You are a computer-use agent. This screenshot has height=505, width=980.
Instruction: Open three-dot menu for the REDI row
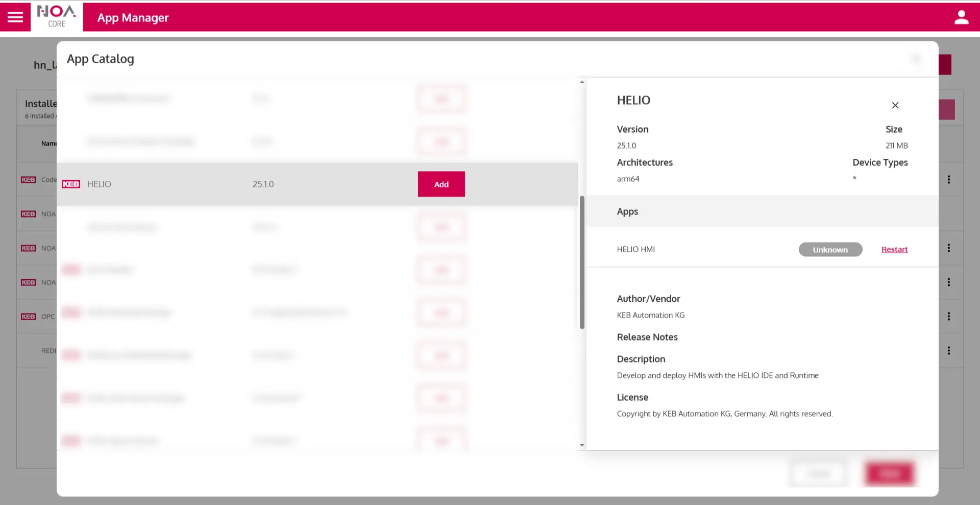pos(948,351)
